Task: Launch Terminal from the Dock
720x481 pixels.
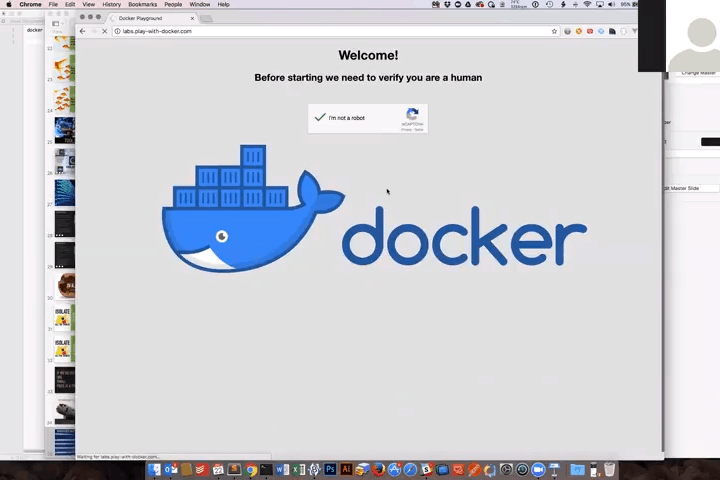Action: (x=266, y=470)
